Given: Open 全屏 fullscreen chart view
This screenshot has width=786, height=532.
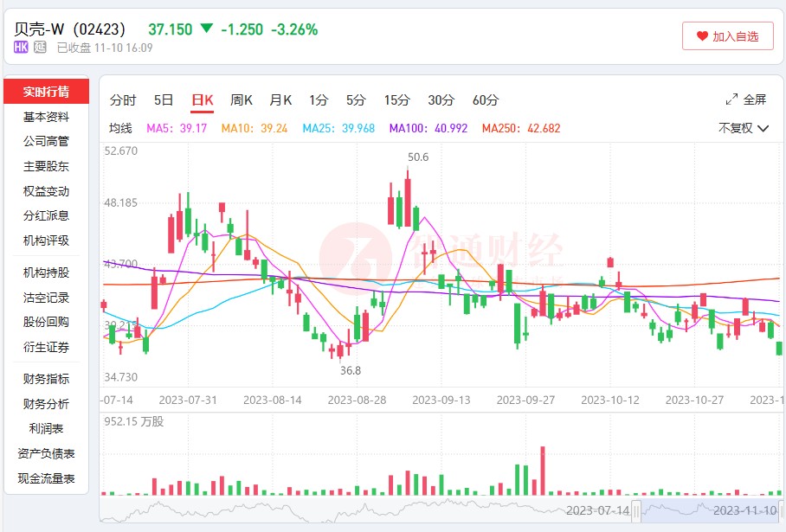Looking at the screenshot, I should point(746,99).
